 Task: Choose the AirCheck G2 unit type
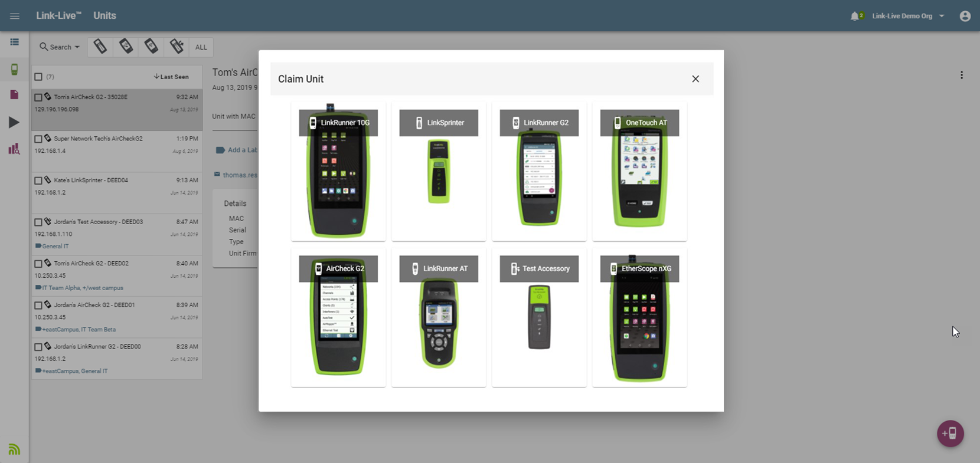338,317
